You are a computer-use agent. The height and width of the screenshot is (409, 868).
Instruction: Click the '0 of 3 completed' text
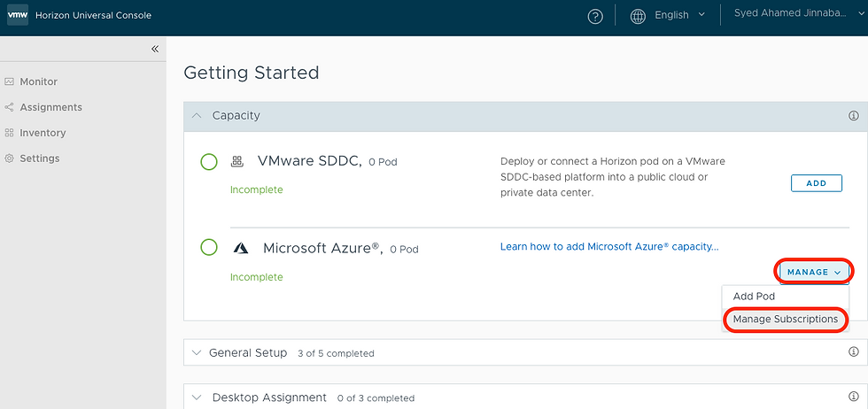376,397
